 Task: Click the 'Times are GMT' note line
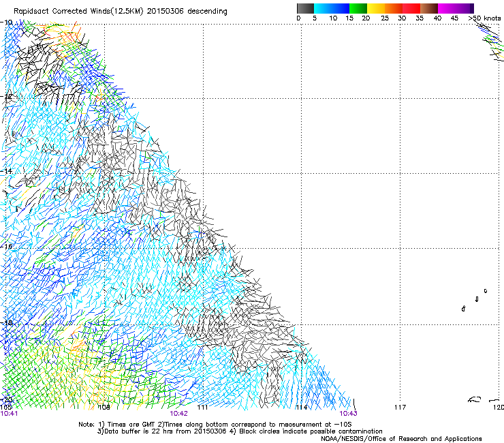215,425
